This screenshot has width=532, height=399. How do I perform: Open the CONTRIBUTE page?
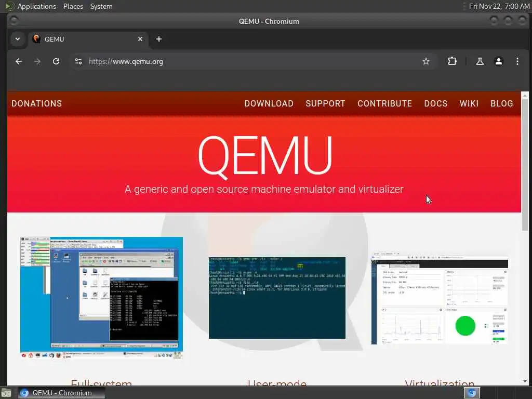[x=385, y=103]
